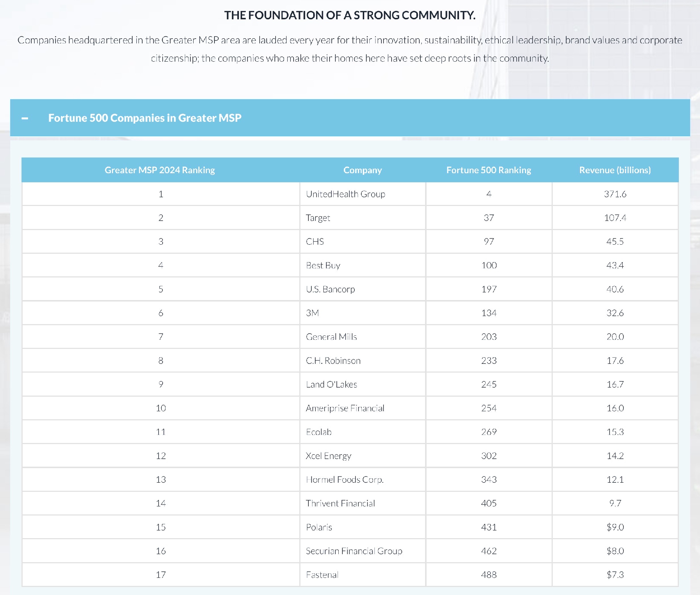Screen dimensions: 700x595
Task: Click the Revenue (billions) column header
Action: pyautogui.click(x=615, y=170)
